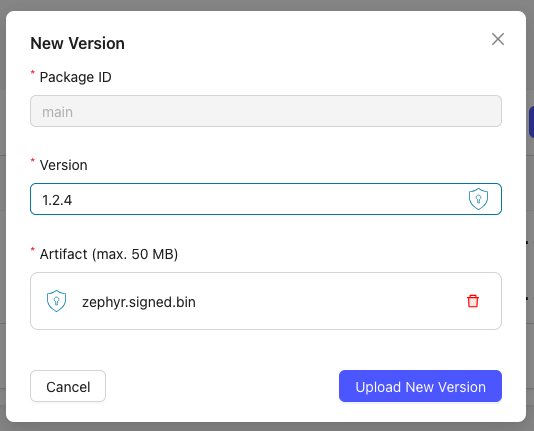The width and height of the screenshot is (534, 431).
Task: Delete the artifact with red trash icon
Action: [x=473, y=301]
